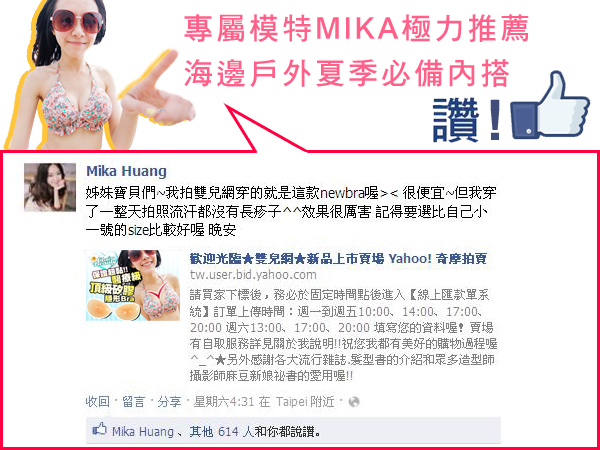Open the Yahoo! 奇摩拍賣 link title
The width and height of the screenshot is (600, 450).
point(338,259)
